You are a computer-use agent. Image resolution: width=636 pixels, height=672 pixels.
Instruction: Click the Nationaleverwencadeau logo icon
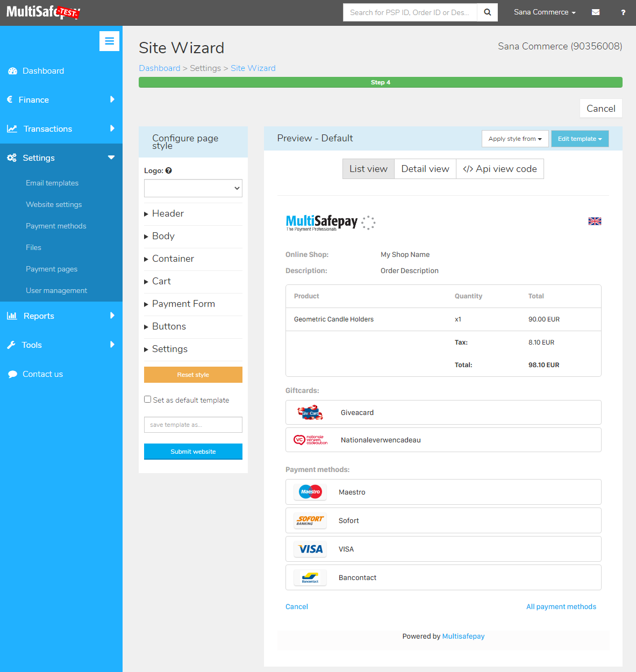pos(310,440)
